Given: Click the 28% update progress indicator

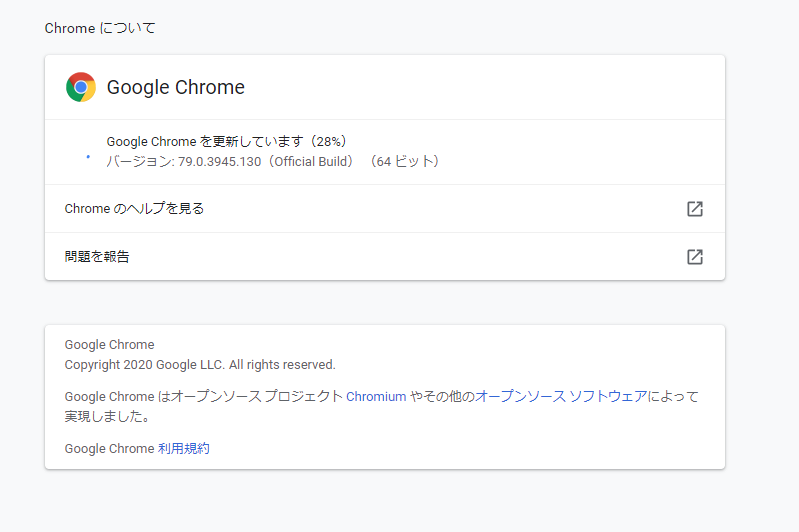Looking at the screenshot, I should 331,142.
